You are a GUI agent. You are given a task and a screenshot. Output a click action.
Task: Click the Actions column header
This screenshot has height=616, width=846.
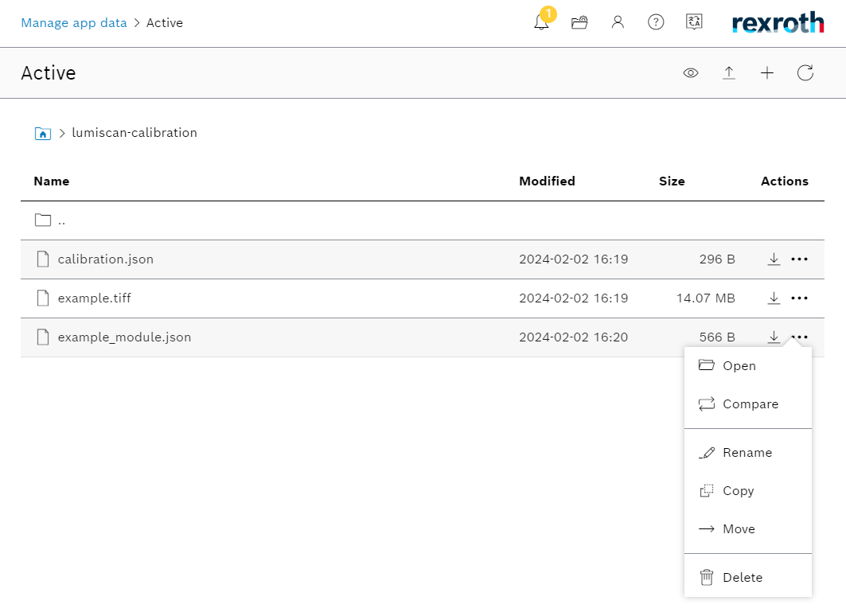click(785, 181)
